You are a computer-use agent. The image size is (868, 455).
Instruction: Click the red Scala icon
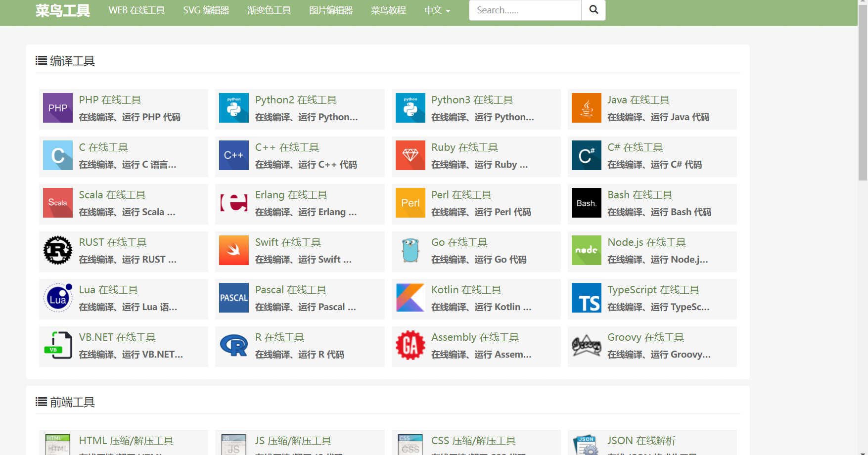pyautogui.click(x=58, y=203)
